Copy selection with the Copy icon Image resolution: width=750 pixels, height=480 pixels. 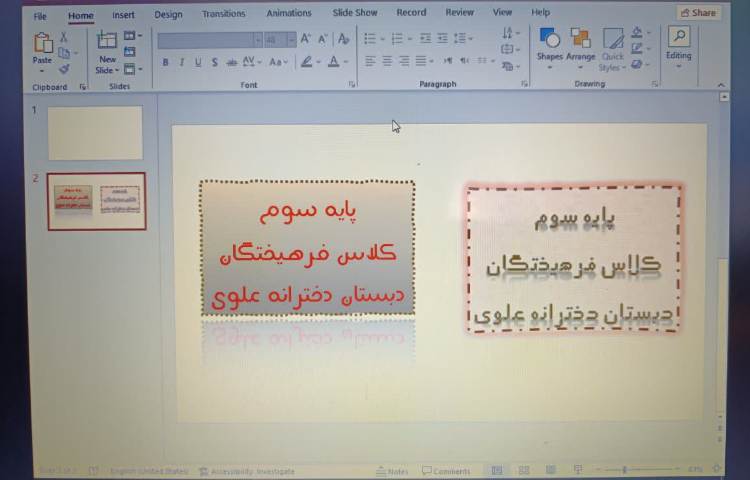tap(64, 53)
